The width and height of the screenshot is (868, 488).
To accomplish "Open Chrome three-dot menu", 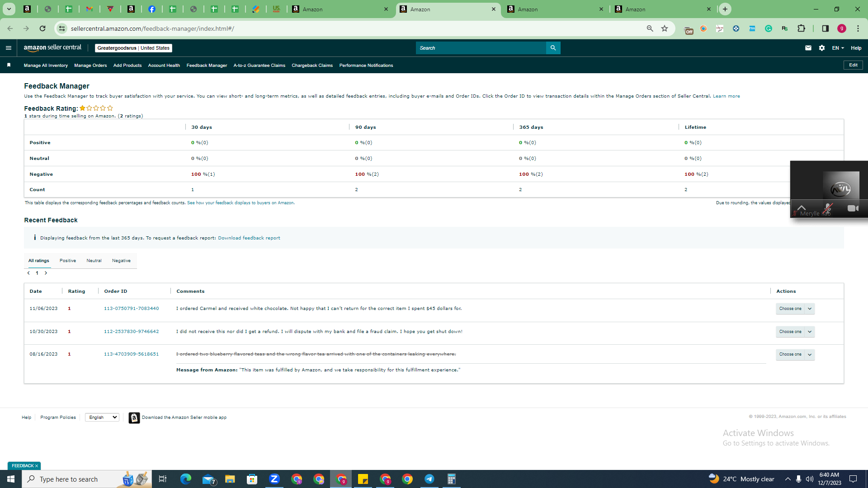I will 858,28.
